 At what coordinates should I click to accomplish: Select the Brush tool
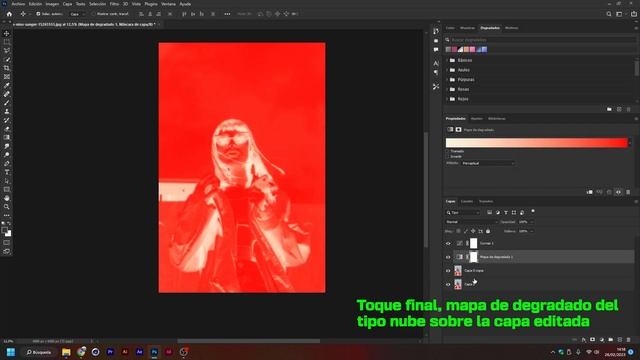(7, 103)
